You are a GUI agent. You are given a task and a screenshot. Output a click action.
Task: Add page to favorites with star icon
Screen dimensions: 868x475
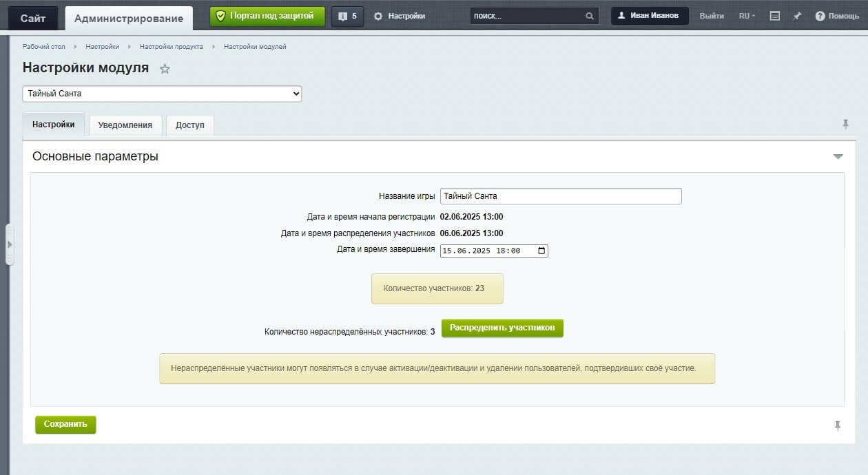click(x=165, y=69)
